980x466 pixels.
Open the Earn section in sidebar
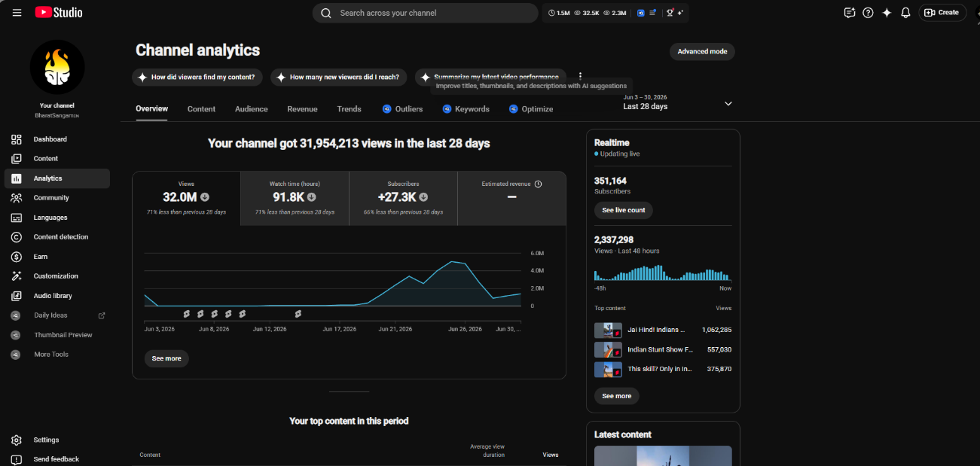57,257
